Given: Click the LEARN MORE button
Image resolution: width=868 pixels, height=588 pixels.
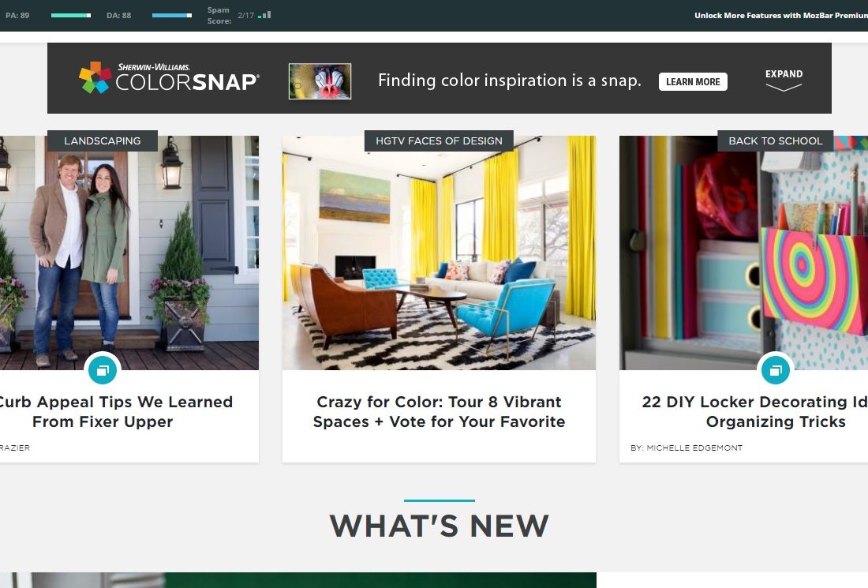Looking at the screenshot, I should click(693, 82).
